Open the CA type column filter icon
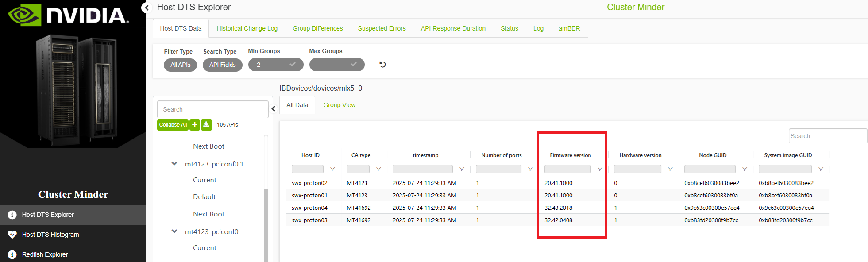 pos(378,169)
